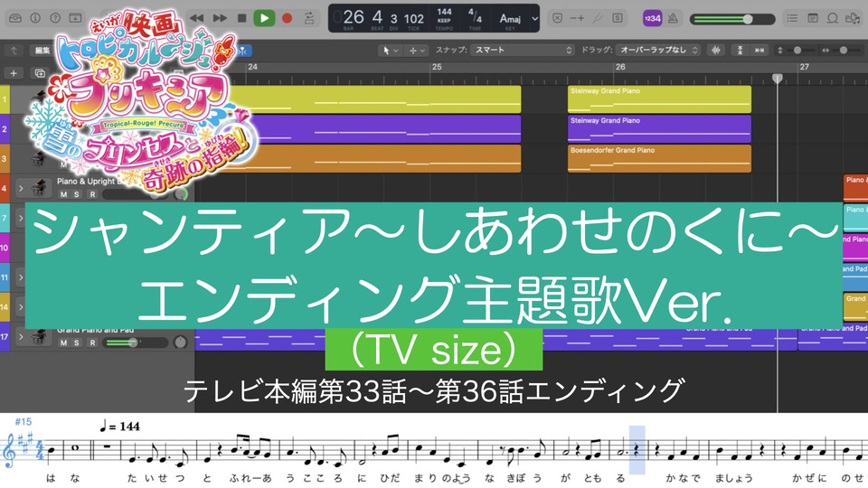Click bar 25 on the ruler

pyautogui.click(x=437, y=67)
